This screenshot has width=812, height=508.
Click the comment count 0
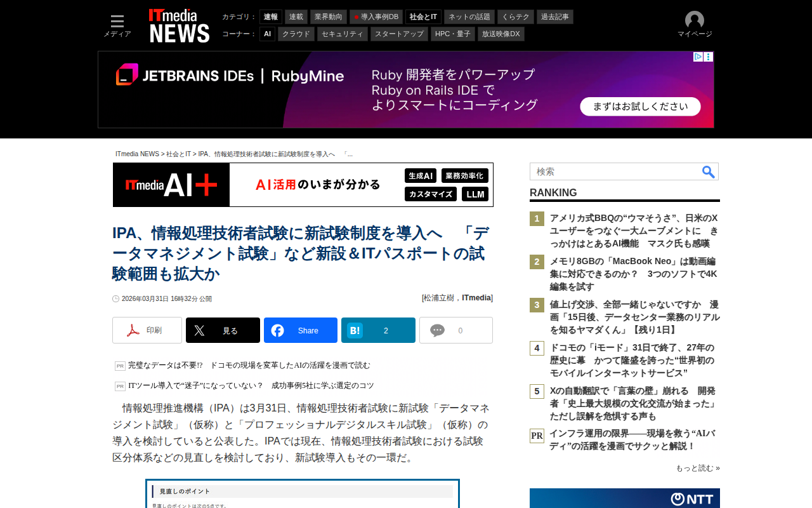pyautogui.click(x=461, y=331)
